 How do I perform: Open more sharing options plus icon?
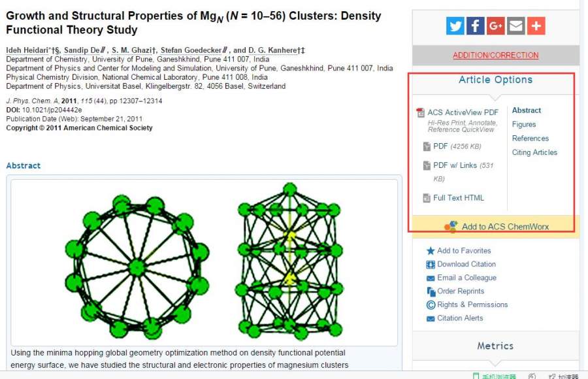pyautogui.click(x=536, y=26)
